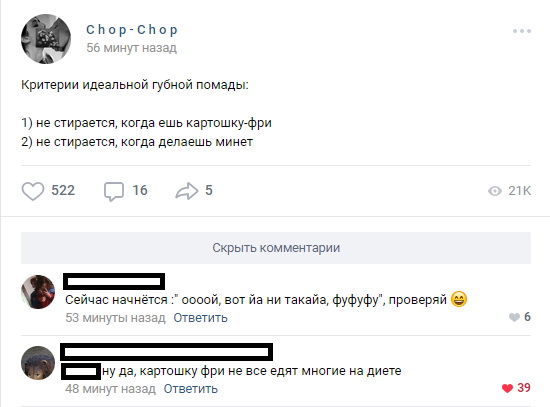Click Ответить under the first comment
Screen dimensions: 550x407
coord(200,318)
